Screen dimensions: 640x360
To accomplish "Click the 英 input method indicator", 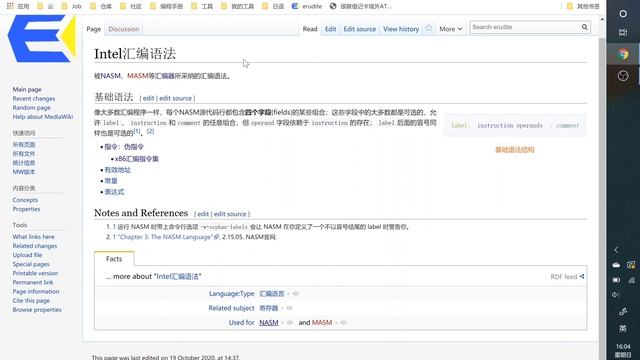I will pos(623,329).
